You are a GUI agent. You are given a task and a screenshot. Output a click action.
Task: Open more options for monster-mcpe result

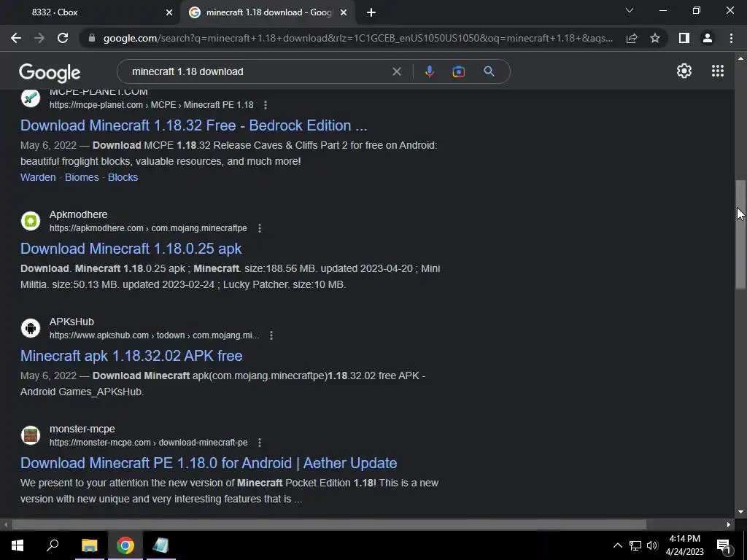pos(260,443)
